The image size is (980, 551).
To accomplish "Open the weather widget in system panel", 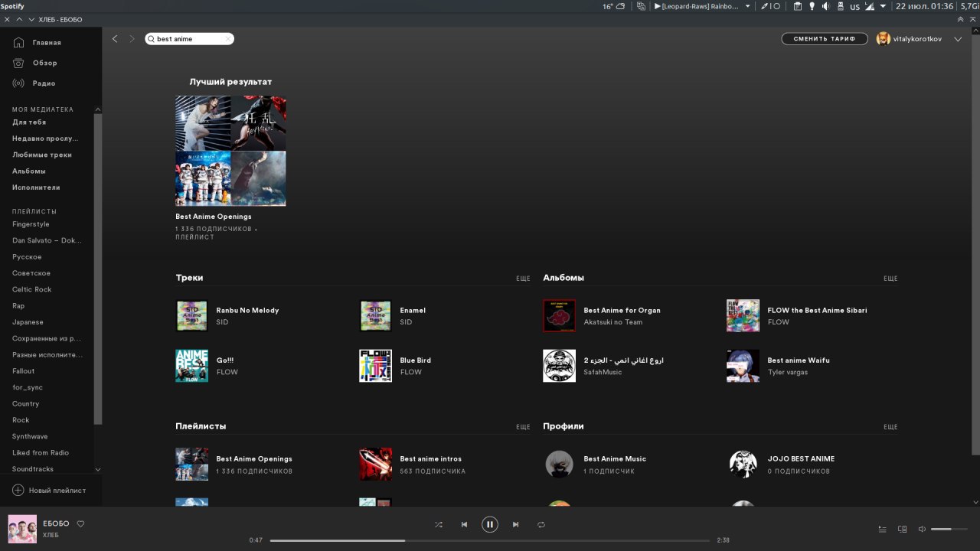I will (614, 6).
